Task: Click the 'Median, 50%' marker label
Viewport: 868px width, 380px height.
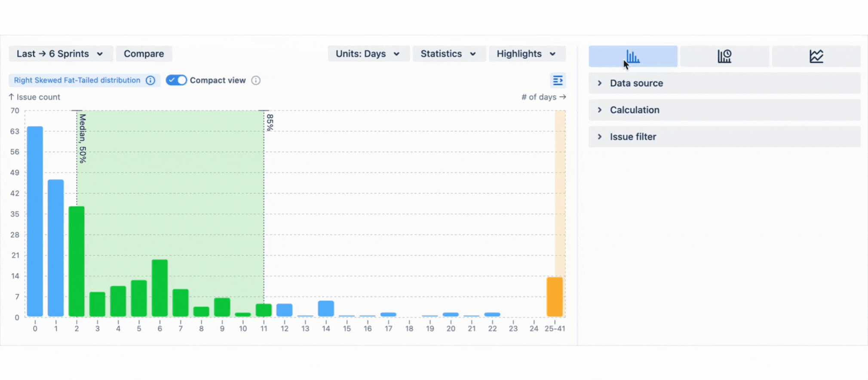Action: tap(83, 138)
